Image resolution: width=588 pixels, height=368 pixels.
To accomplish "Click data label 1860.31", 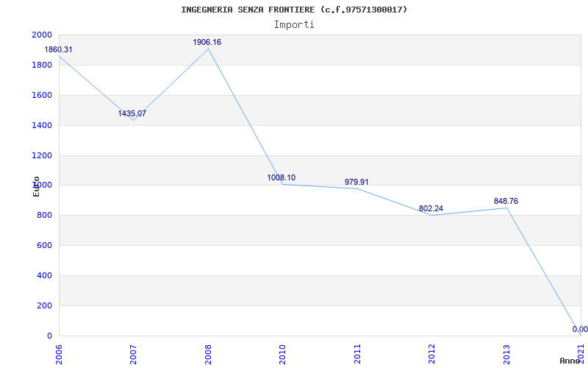I will point(59,49).
